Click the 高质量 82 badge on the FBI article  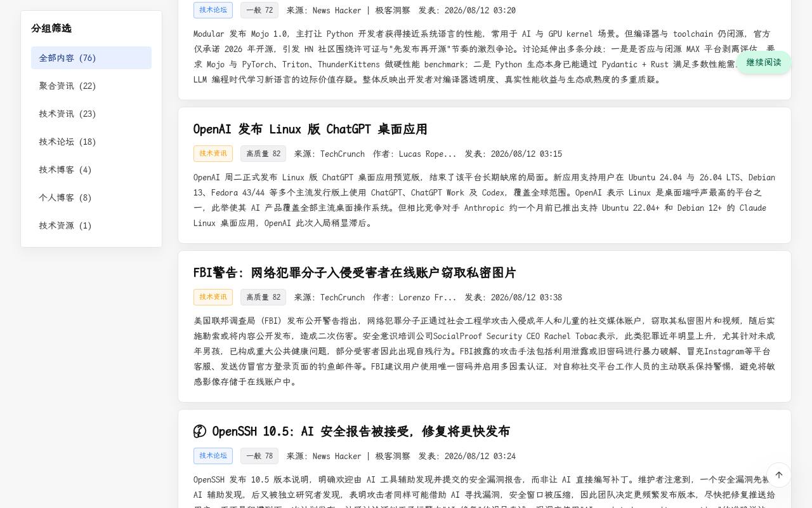coord(263,297)
